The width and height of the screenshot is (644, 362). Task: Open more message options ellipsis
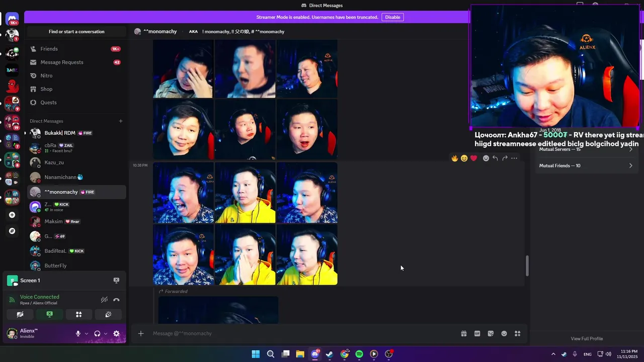click(x=514, y=158)
